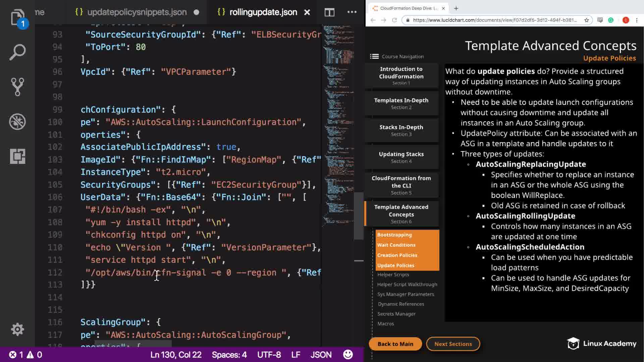Open the Course Navigation list toggle
This screenshot has height=362, width=644.
point(374,56)
